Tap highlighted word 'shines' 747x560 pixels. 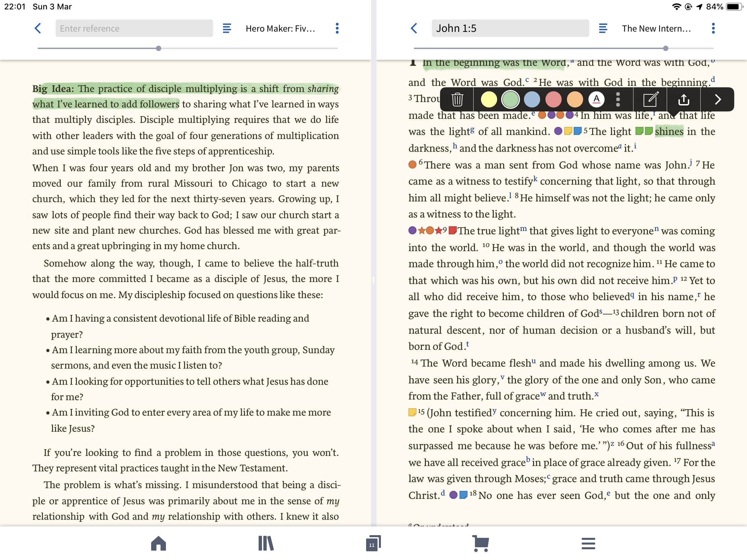(x=669, y=131)
